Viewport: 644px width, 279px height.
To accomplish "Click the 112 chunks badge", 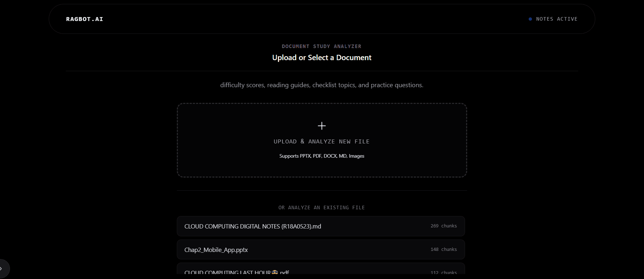I will [x=444, y=273].
